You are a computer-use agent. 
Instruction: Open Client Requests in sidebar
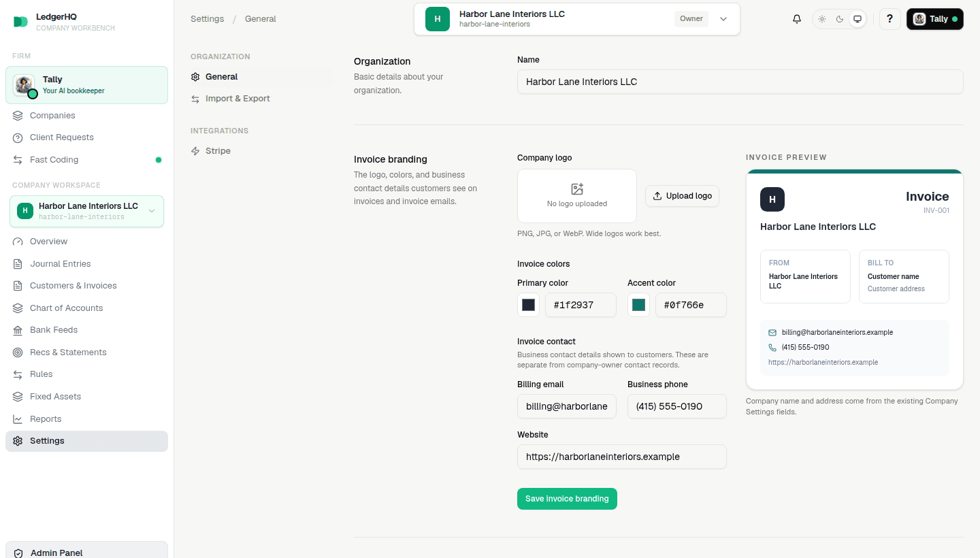point(86,137)
